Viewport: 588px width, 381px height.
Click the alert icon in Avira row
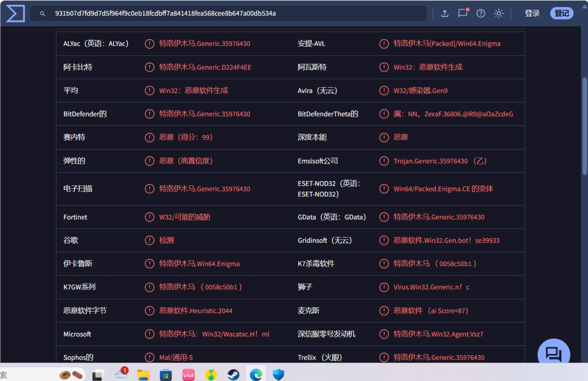coord(384,90)
